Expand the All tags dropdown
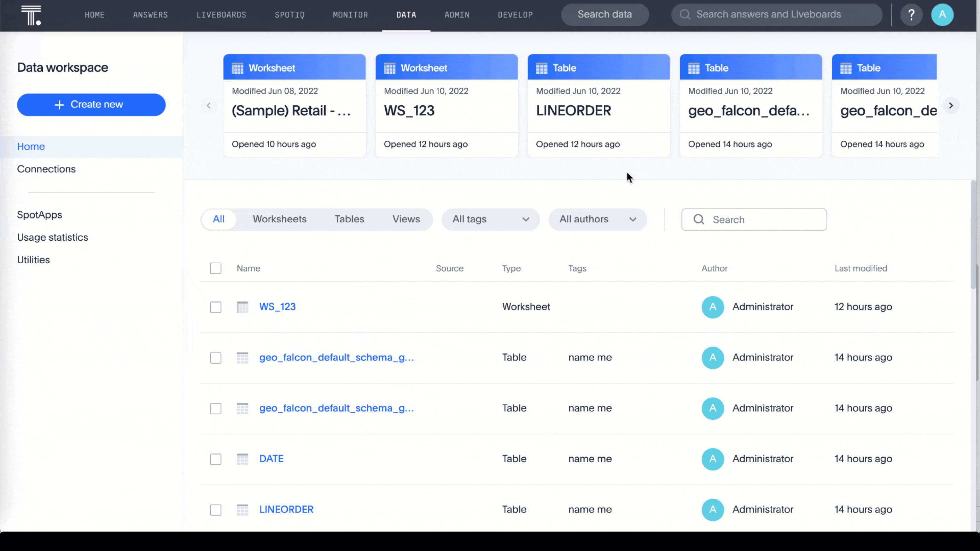The width and height of the screenshot is (980, 551). (x=490, y=219)
